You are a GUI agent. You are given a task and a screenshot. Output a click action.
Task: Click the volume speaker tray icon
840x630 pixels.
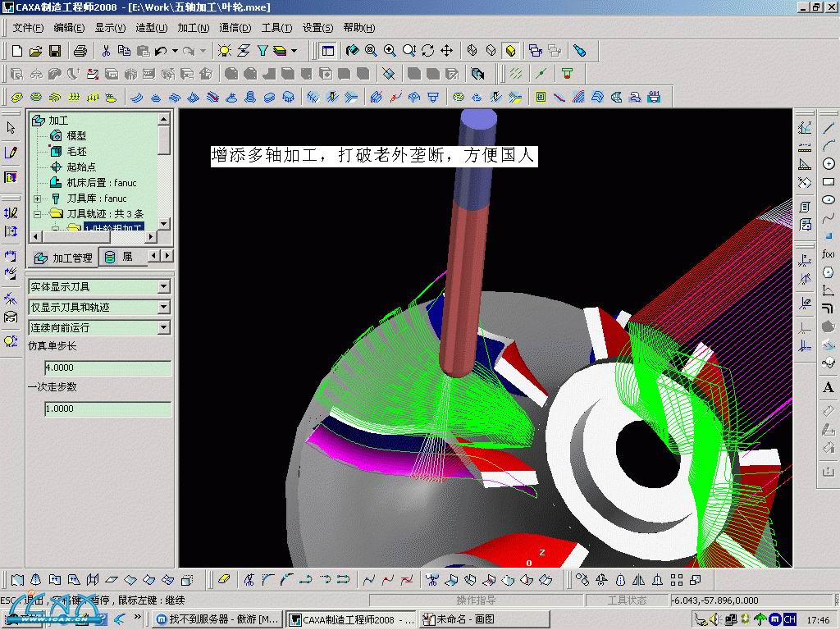714,619
